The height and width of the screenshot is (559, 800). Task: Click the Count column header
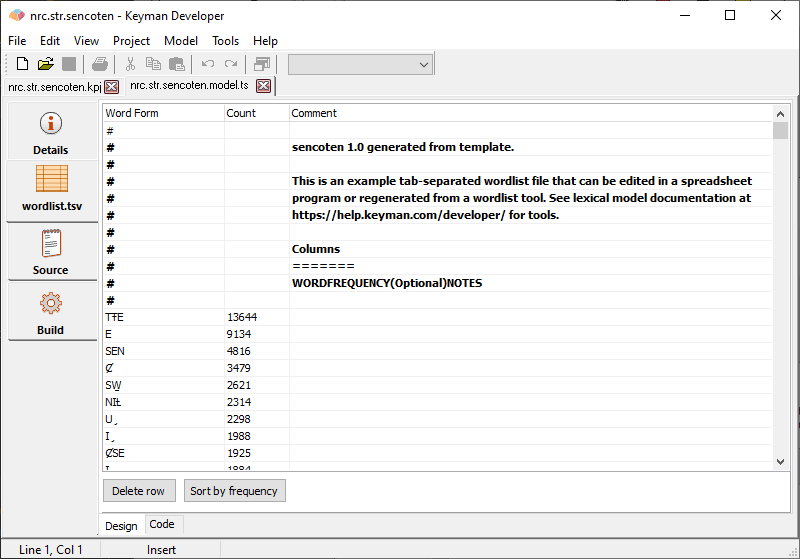pyautogui.click(x=257, y=113)
